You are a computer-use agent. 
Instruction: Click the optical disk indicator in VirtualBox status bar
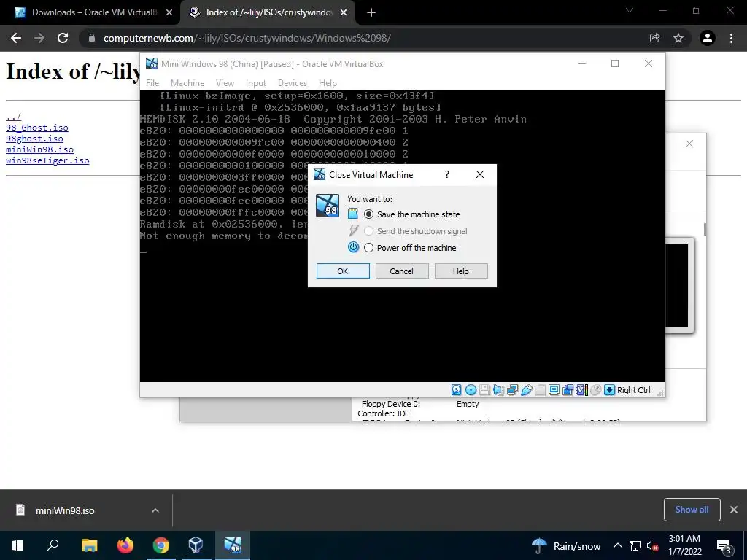pyautogui.click(x=471, y=390)
